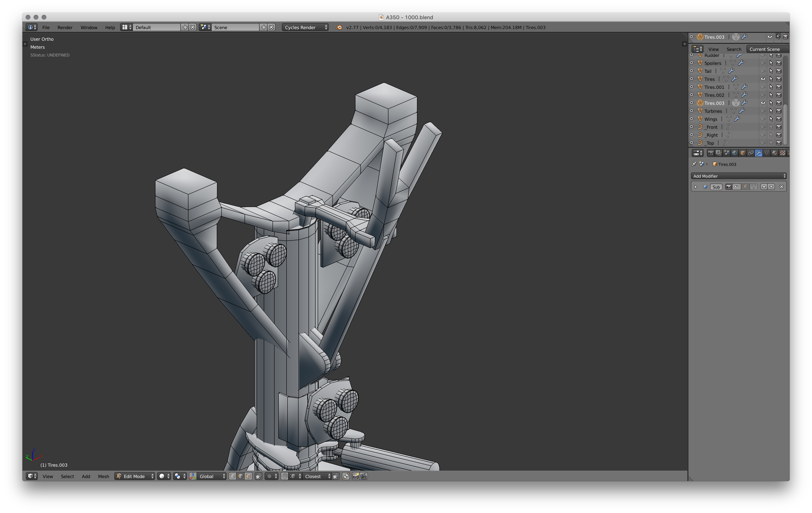The height and width of the screenshot is (513, 812).
Task: Click the Default screen layout name field
Action: (157, 27)
